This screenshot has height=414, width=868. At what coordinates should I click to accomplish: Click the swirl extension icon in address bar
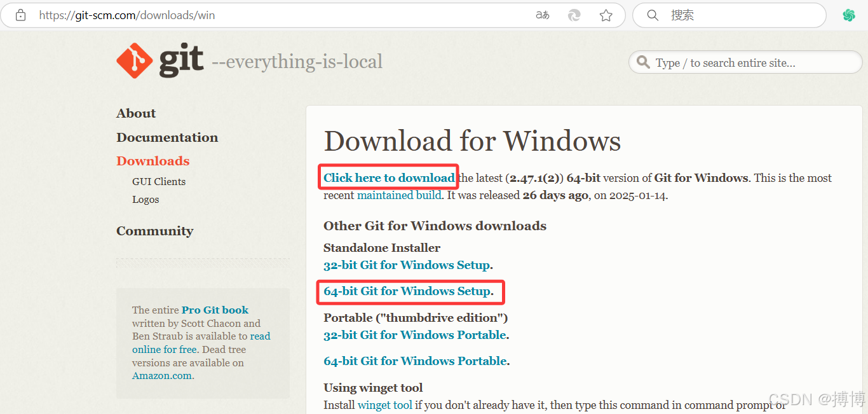574,15
